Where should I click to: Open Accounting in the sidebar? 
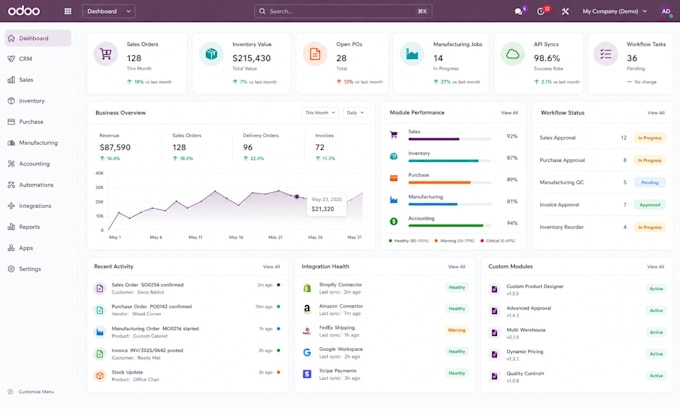(x=38, y=164)
